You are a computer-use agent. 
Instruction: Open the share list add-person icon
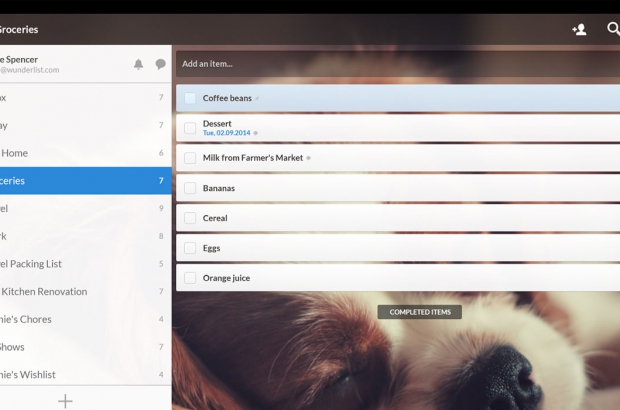579,29
